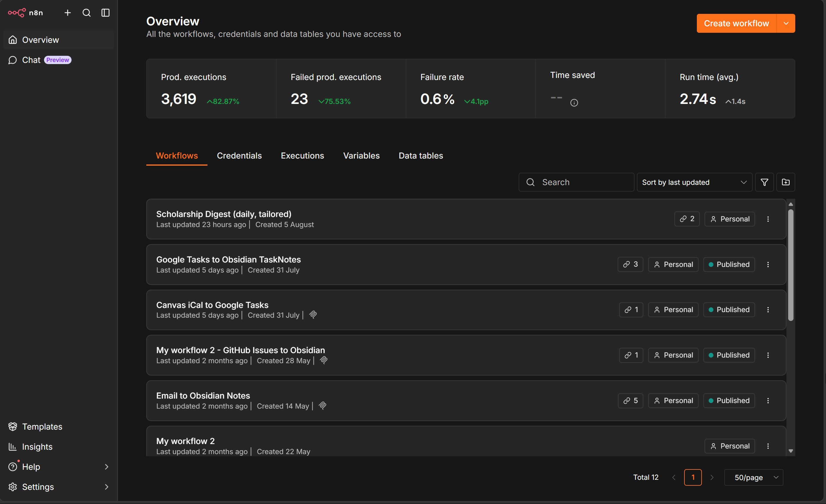Go to the previous page arrow

point(674,477)
